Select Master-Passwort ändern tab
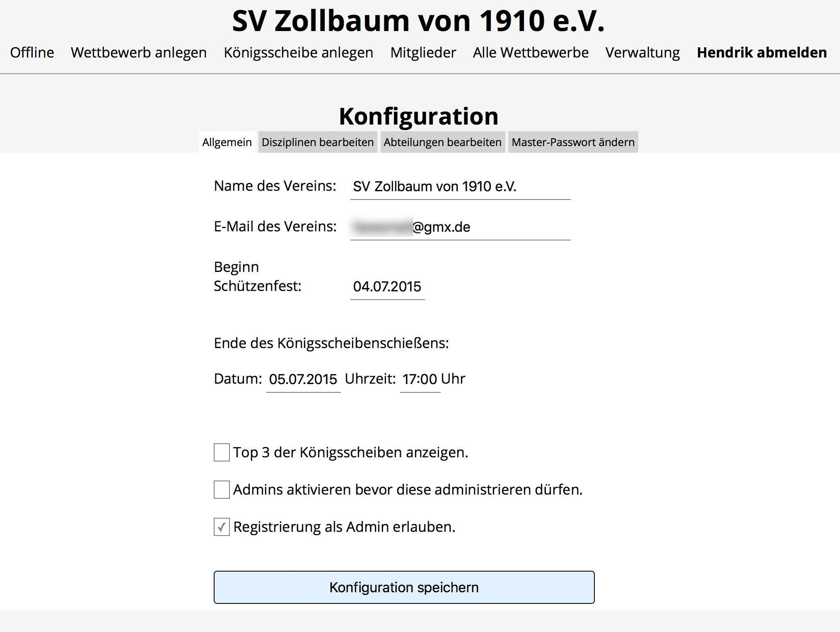 coord(573,142)
